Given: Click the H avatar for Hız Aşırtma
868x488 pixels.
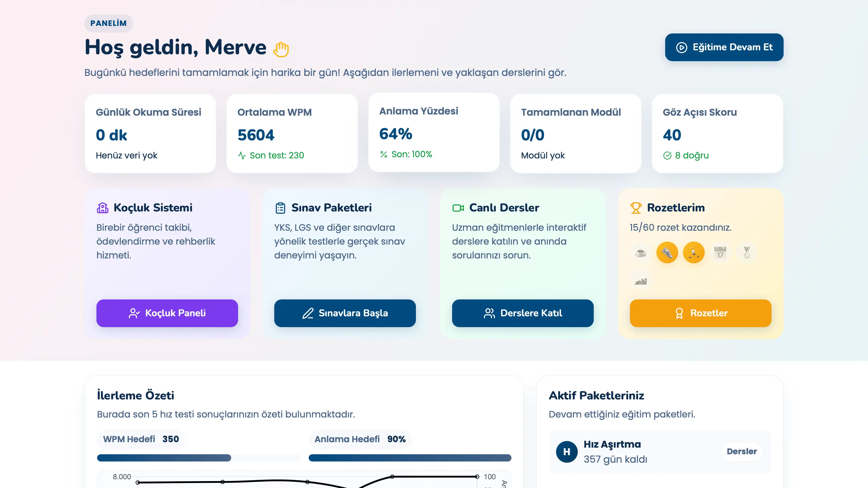Looking at the screenshot, I should pyautogui.click(x=566, y=452).
